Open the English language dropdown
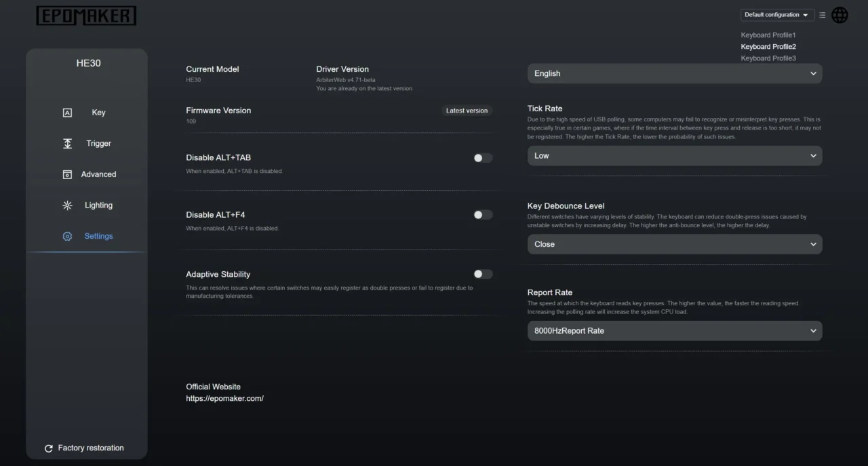The width and height of the screenshot is (868, 466). click(x=675, y=73)
